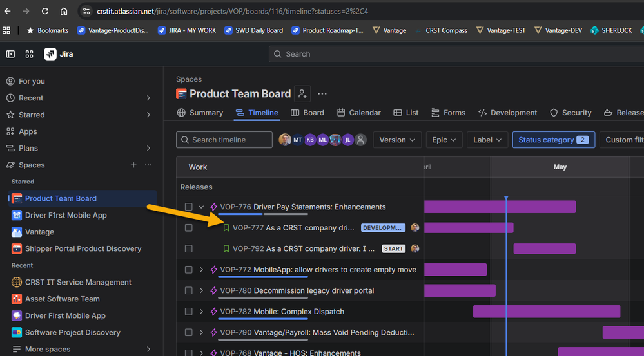The width and height of the screenshot is (644, 356).
Task: Expand the VOP-790 epic
Action: 201,332
